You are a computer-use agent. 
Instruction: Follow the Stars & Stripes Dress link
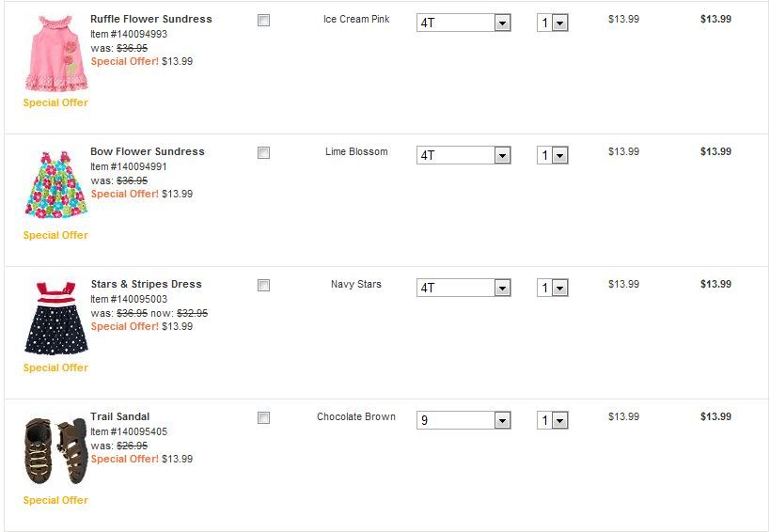146,284
